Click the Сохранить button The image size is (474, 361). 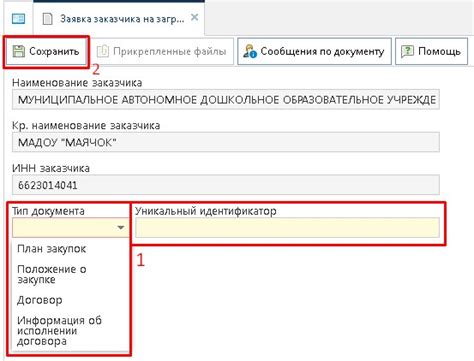click(46, 52)
